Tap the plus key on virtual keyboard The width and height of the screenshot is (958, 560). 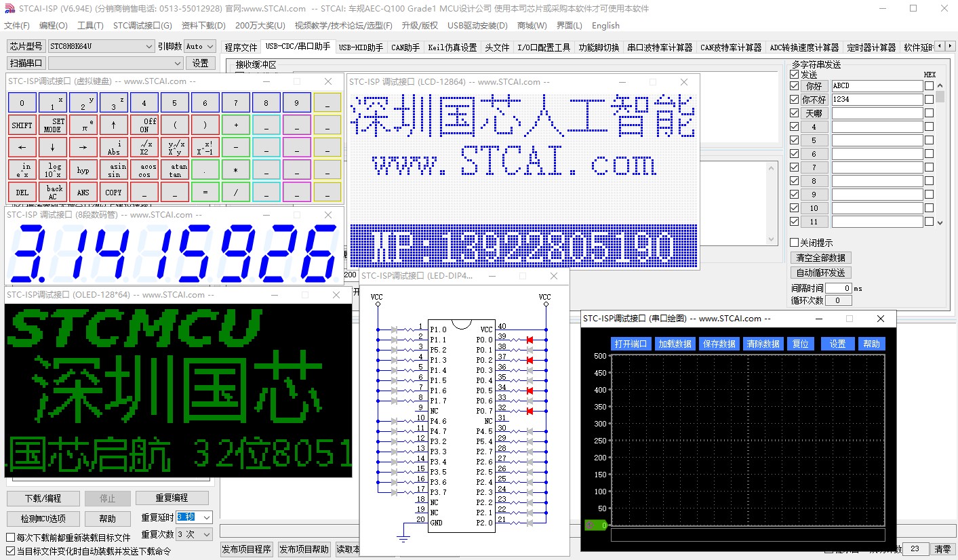pyautogui.click(x=235, y=125)
